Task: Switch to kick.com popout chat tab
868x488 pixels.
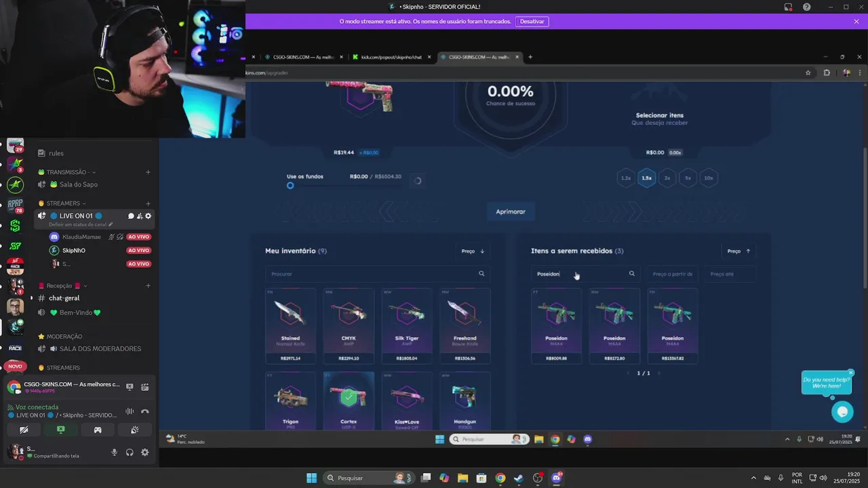Action: point(391,57)
